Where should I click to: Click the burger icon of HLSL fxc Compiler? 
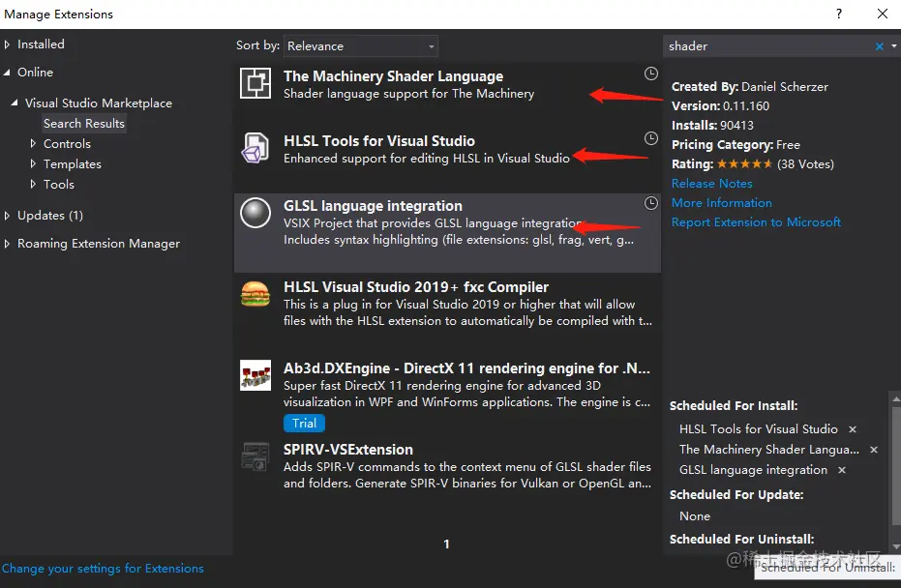(x=255, y=293)
